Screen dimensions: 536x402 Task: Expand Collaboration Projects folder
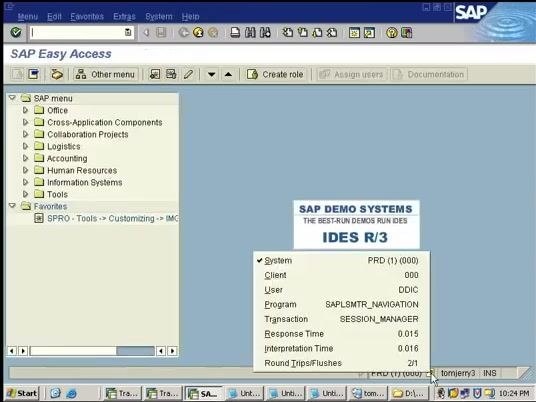click(x=25, y=134)
